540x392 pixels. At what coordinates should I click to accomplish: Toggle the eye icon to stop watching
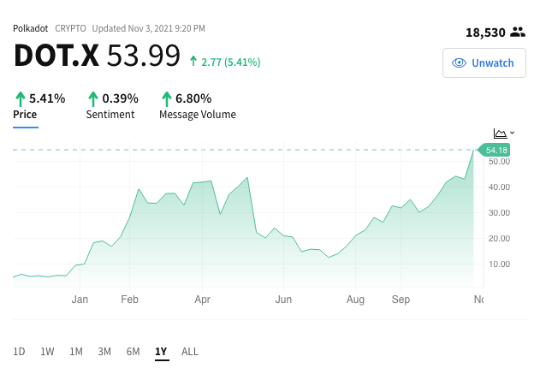[x=459, y=63]
